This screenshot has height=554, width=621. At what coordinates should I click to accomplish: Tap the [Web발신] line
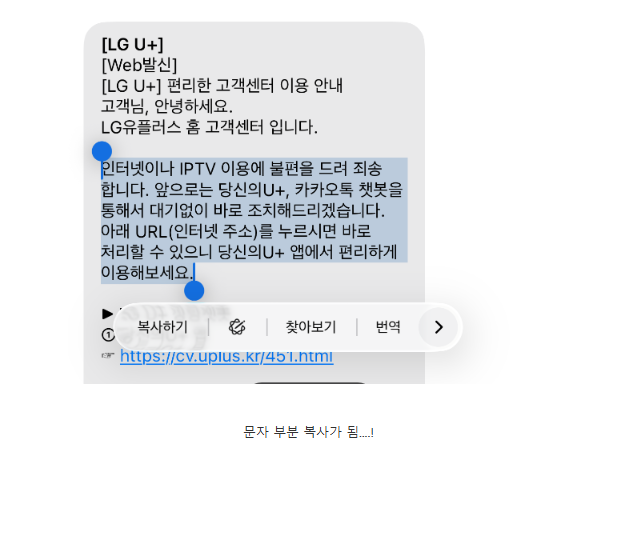point(139,65)
